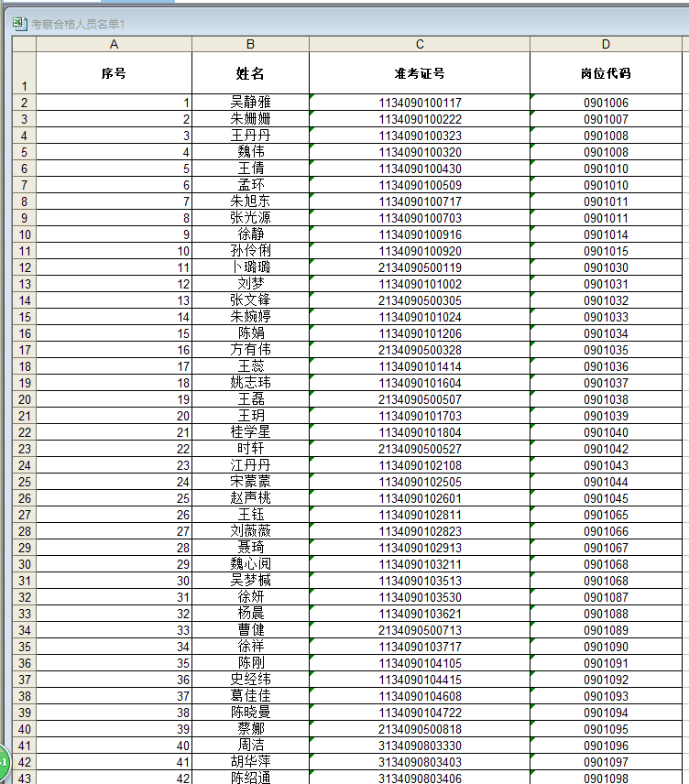This screenshot has width=689, height=784.
Task: Click the Excel workbook icon in the title bar
Action: coord(19,24)
